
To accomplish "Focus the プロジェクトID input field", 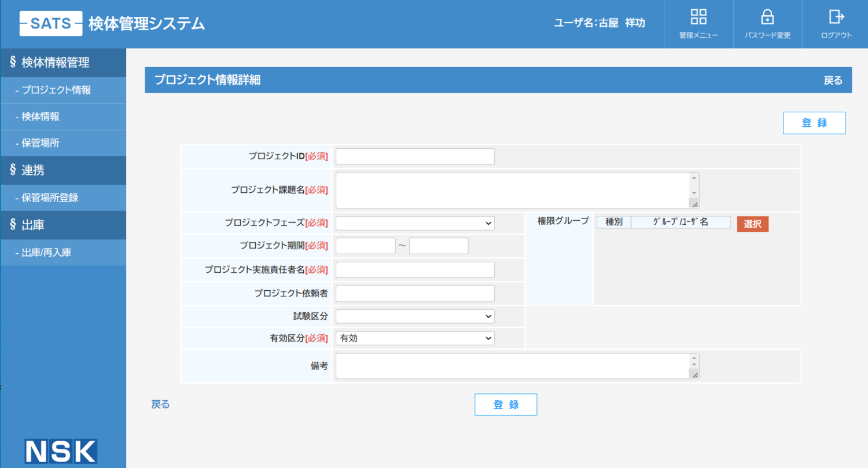I will (415, 156).
